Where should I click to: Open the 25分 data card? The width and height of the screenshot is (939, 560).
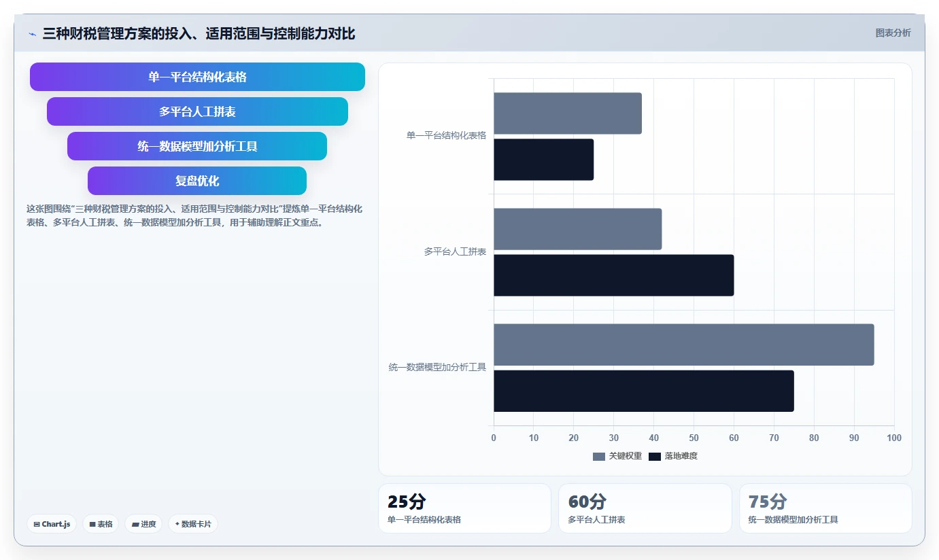[464, 508]
